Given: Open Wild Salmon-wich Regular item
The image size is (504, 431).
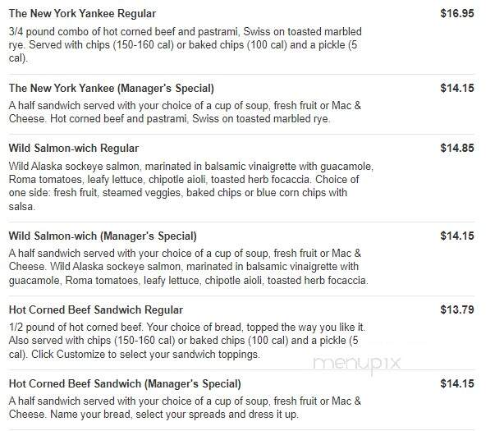Looking at the screenshot, I should coord(74,148).
